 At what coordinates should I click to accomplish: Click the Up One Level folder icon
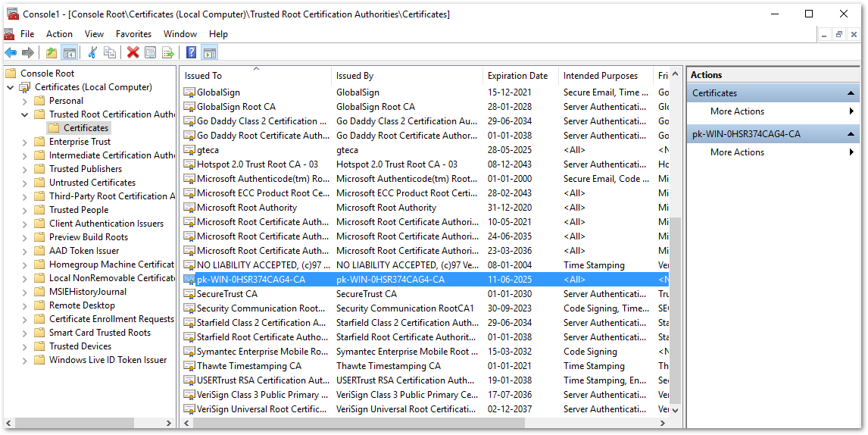click(51, 52)
